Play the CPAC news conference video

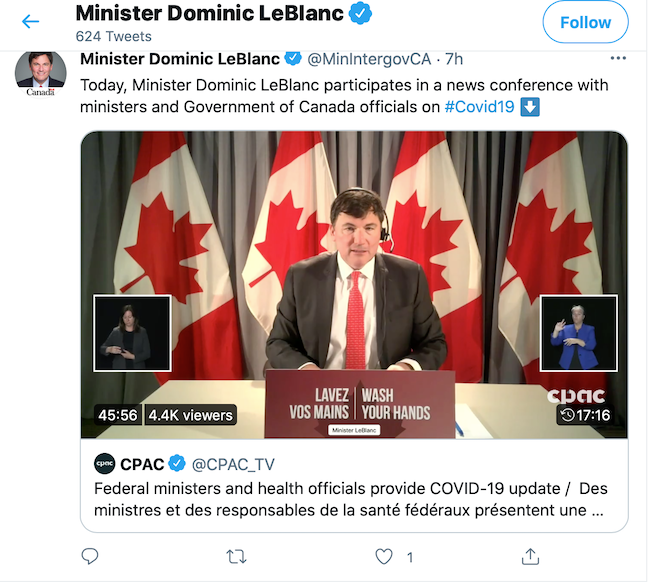[354, 285]
